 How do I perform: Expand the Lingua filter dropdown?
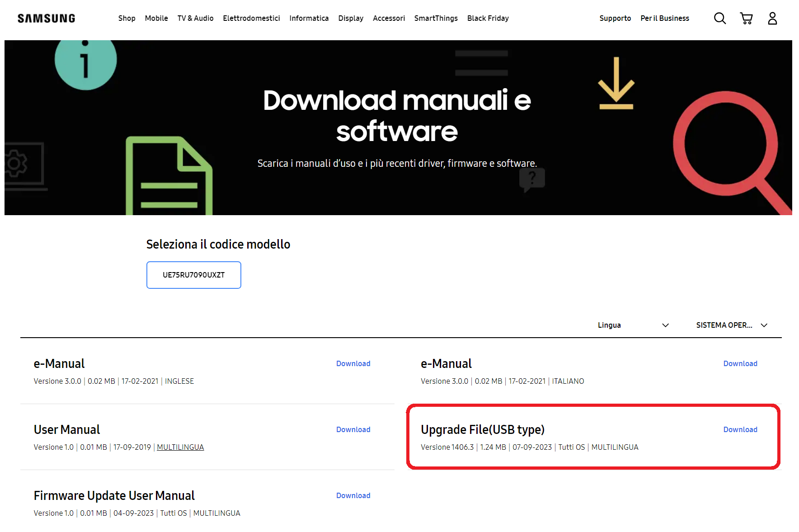point(633,325)
